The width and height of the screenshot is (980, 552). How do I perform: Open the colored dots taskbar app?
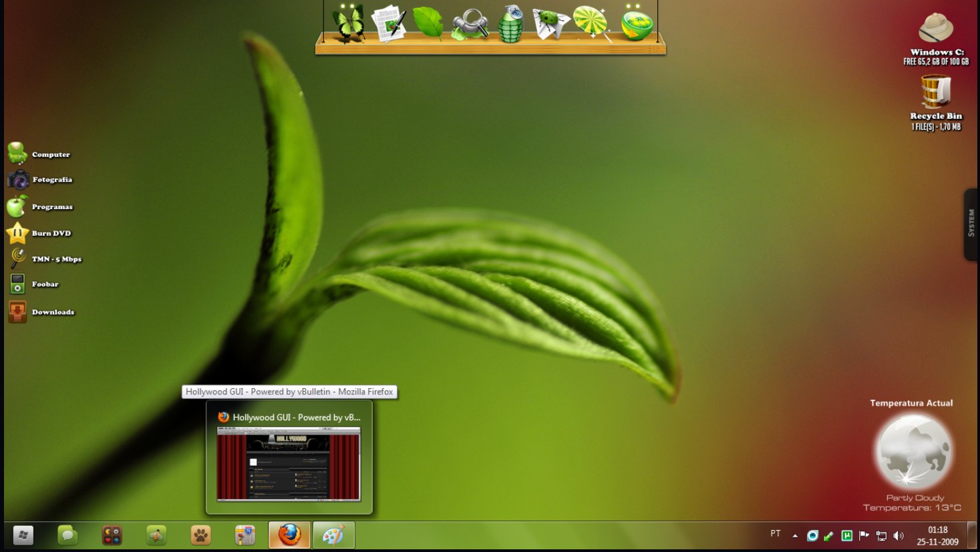pyautogui.click(x=112, y=535)
